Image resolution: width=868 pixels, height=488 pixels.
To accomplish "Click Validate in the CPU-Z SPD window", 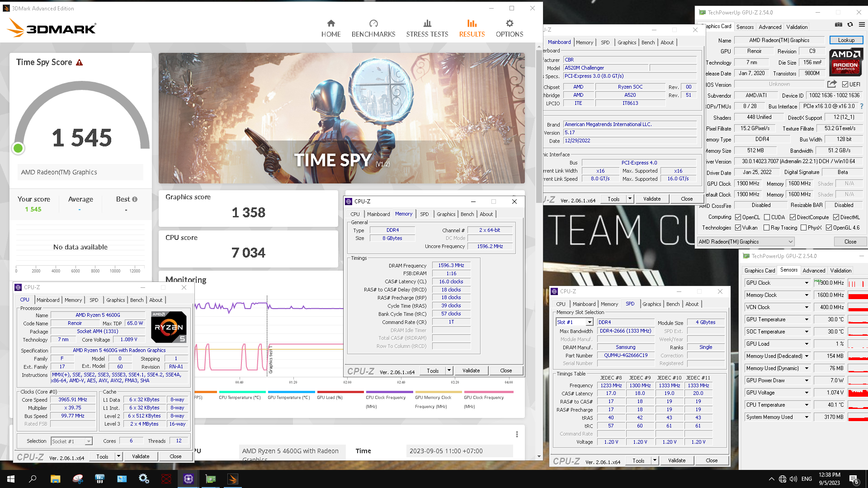I will pyautogui.click(x=676, y=460).
